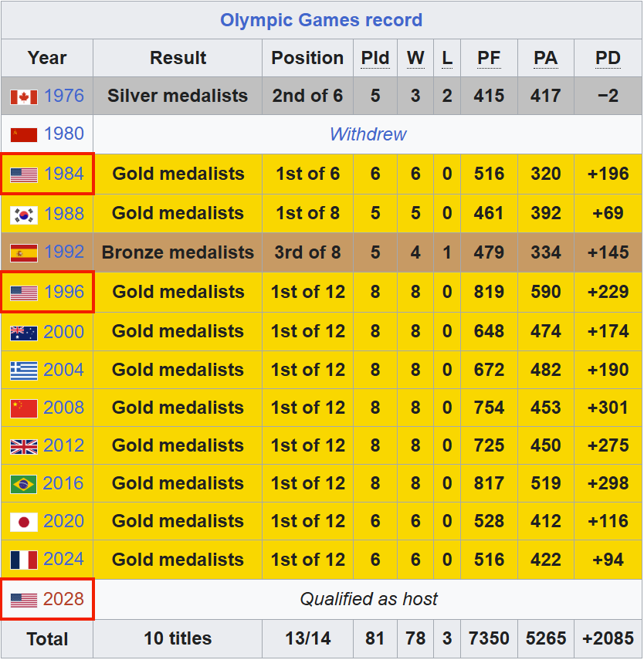Click the China flag icon beside 2008
This screenshot has height=660, width=644.
click(x=24, y=408)
